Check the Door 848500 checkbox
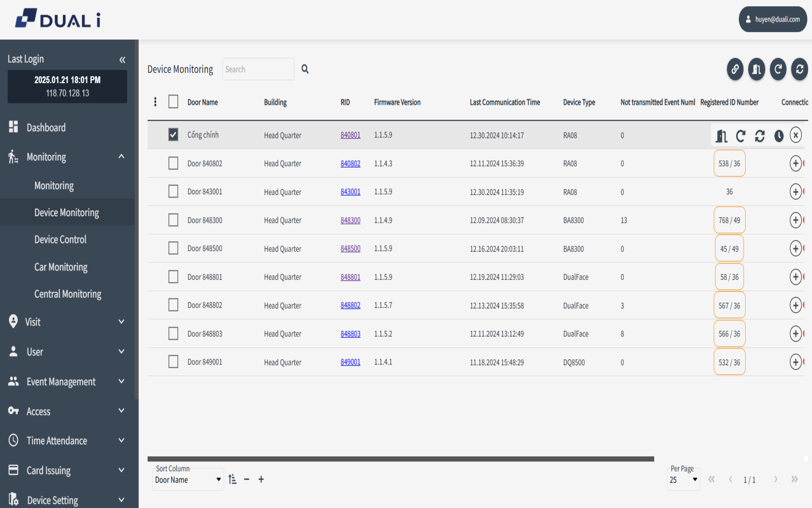This screenshot has height=508, width=812. coord(173,248)
